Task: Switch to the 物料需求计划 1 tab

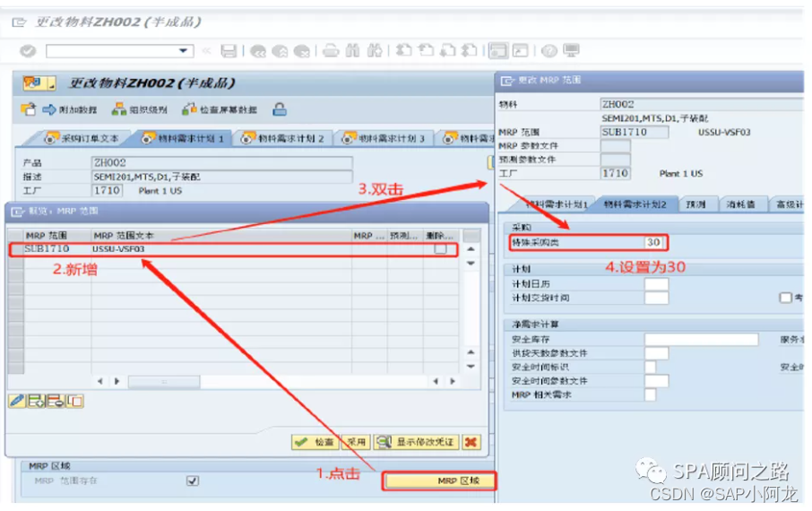Action: pos(185,138)
